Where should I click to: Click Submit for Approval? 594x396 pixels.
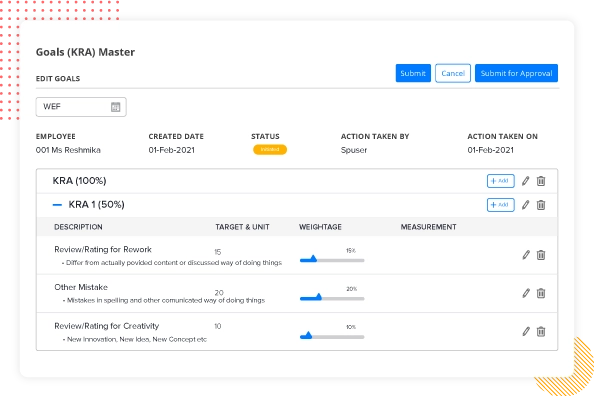516,73
